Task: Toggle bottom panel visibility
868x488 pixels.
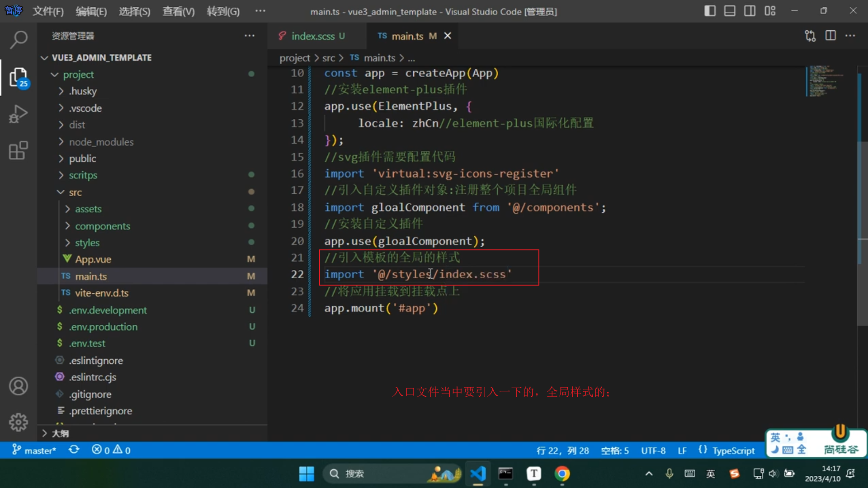Action: 730,11
